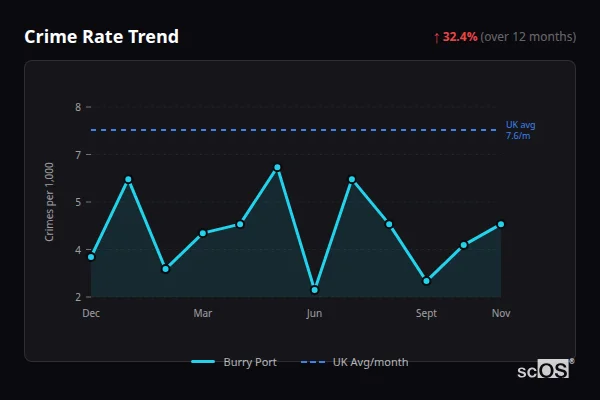
Task: Select the Jun lowest data point
Action: (x=315, y=290)
